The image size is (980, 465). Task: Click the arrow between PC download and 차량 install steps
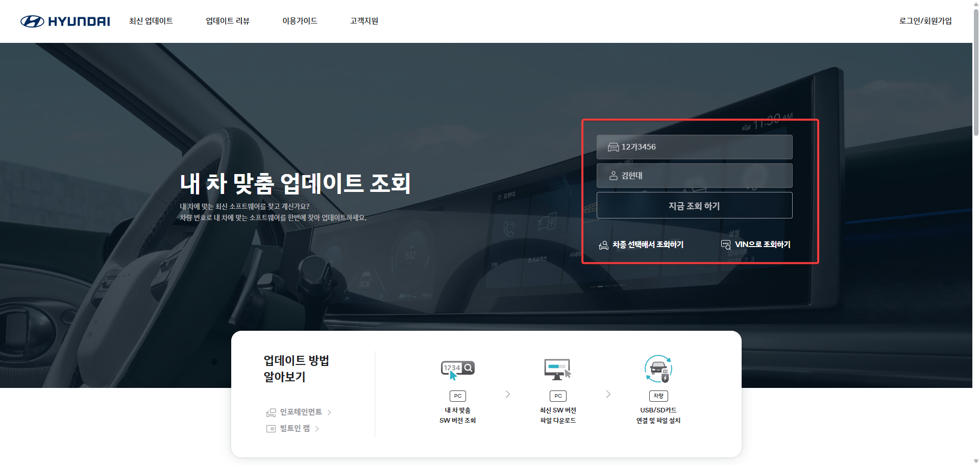(608, 394)
